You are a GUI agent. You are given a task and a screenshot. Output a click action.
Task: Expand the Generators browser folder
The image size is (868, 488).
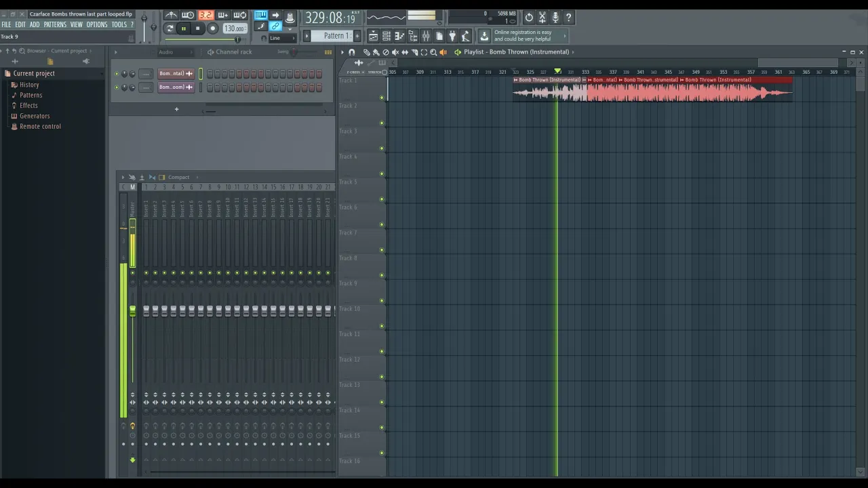[35, 116]
